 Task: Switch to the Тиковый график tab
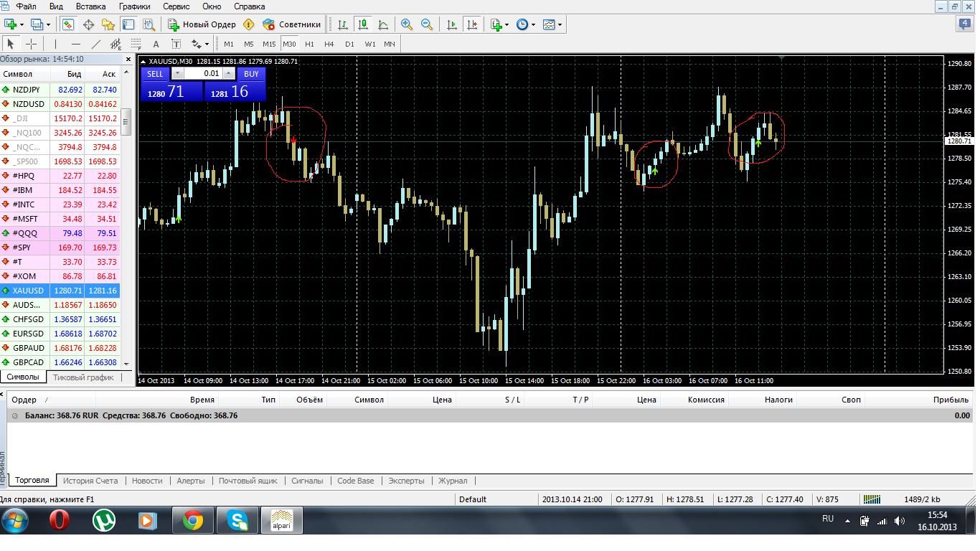[83, 377]
